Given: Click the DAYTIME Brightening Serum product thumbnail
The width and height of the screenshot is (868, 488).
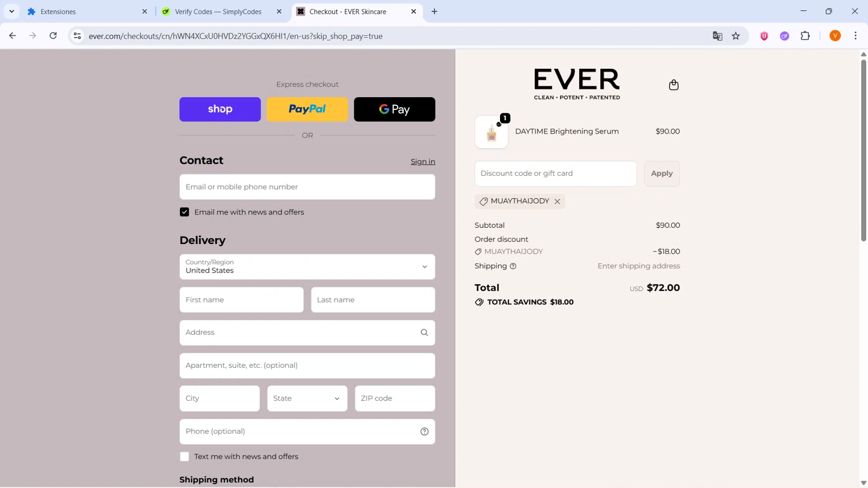Looking at the screenshot, I should [491, 132].
